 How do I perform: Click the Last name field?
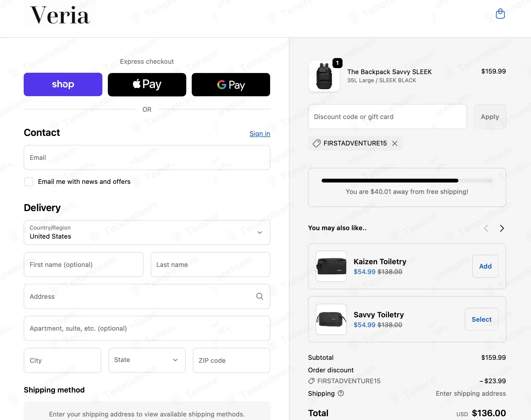click(x=210, y=264)
